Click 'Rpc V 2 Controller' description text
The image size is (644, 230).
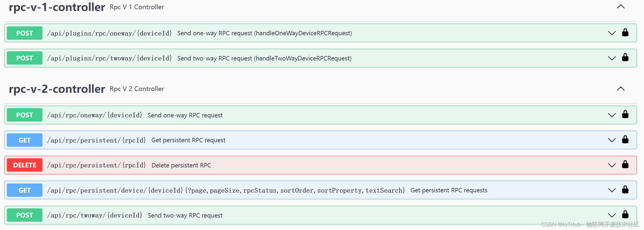pyautogui.click(x=137, y=89)
